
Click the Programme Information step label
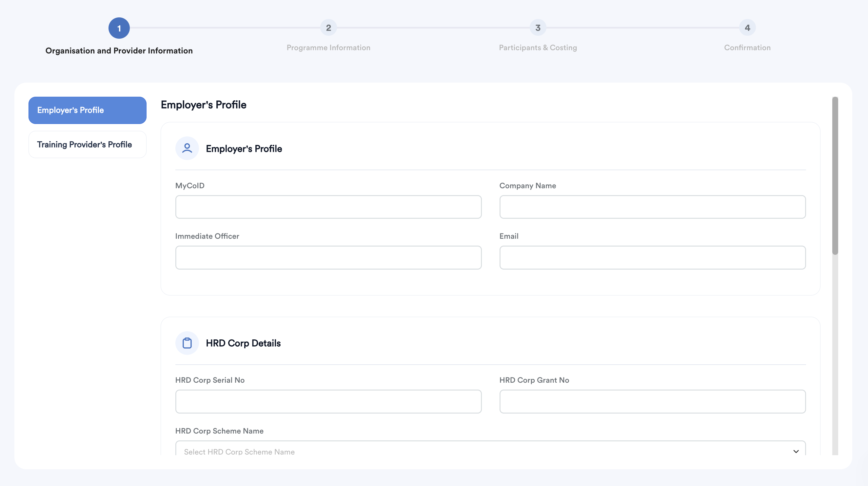point(328,48)
